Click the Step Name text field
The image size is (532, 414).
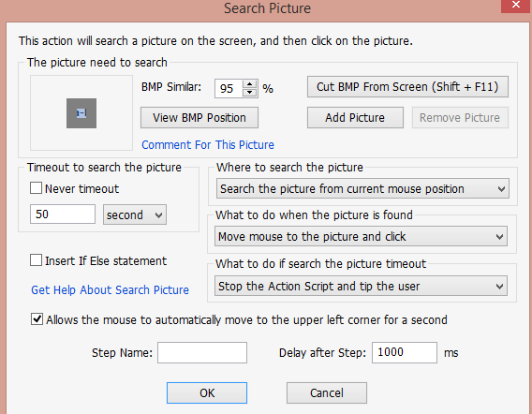point(202,352)
